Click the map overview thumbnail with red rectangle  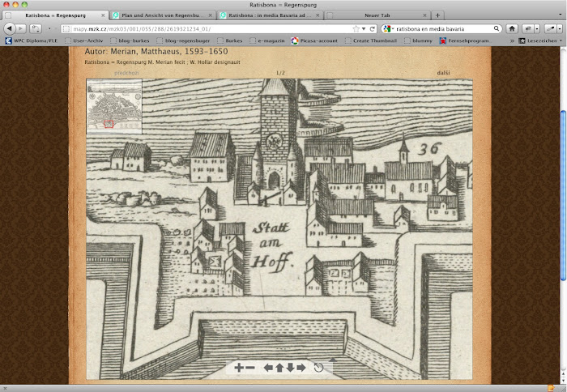[x=114, y=106]
